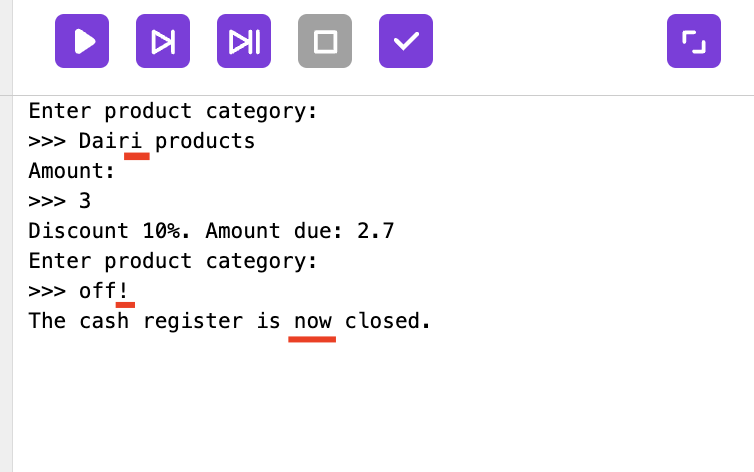754x472 pixels.
Task: Click "Enter product category:" line above off!
Action: (x=173, y=261)
